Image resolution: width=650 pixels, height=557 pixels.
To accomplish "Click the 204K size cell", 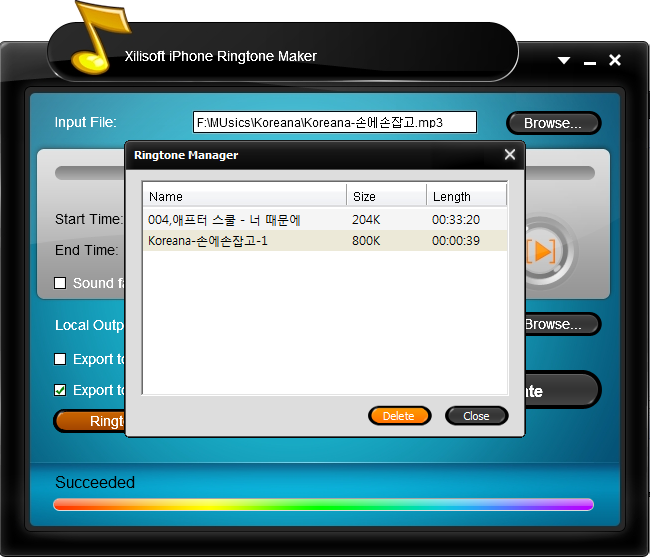I will [366, 219].
